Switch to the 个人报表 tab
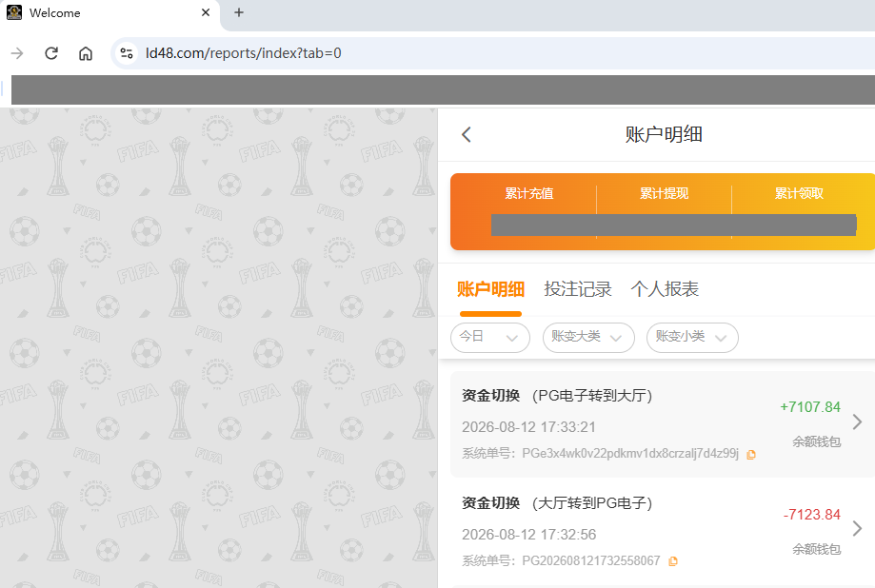The width and height of the screenshot is (875, 588). (665, 289)
